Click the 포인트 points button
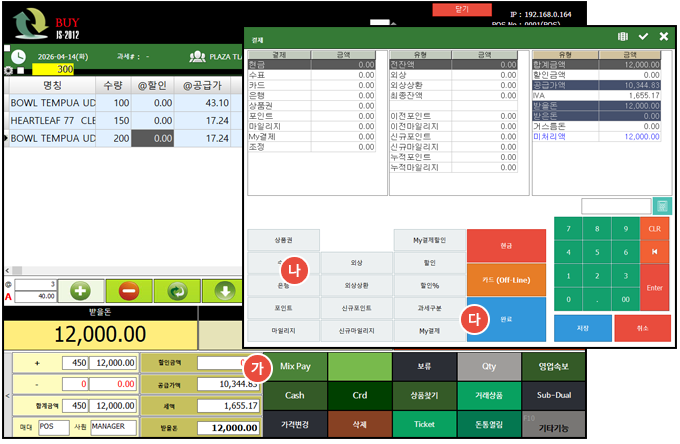 point(283,308)
